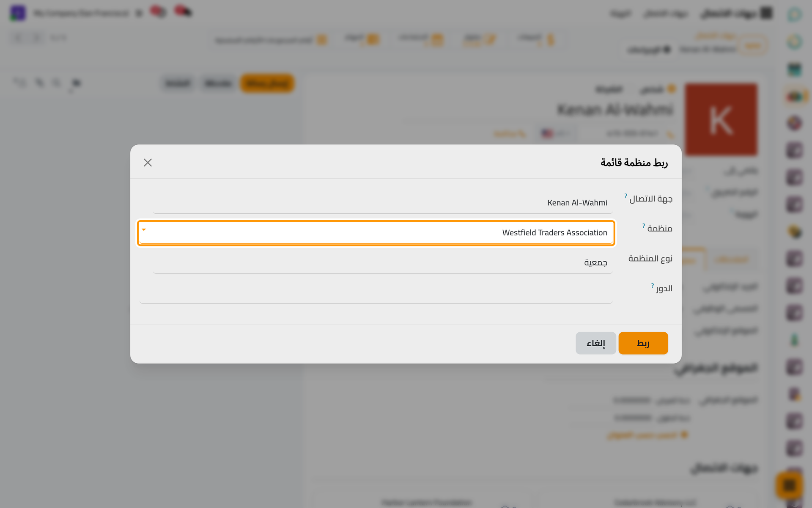Click help question mark beside جهة الاتصال
Screen dimensions: 812x508
point(625,196)
